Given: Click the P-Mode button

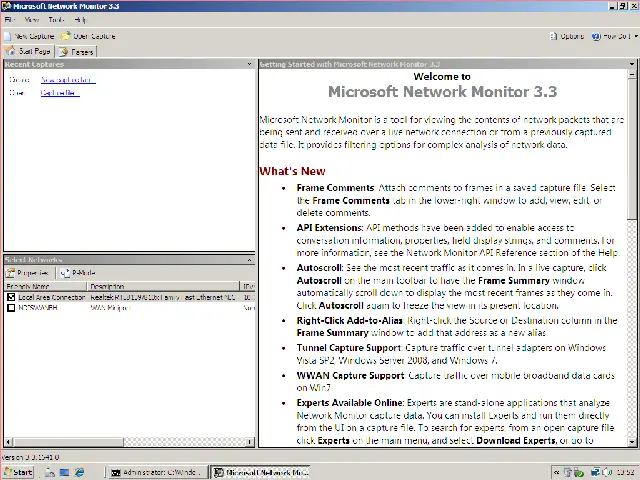Looking at the screenshot, I should (78, 273).
